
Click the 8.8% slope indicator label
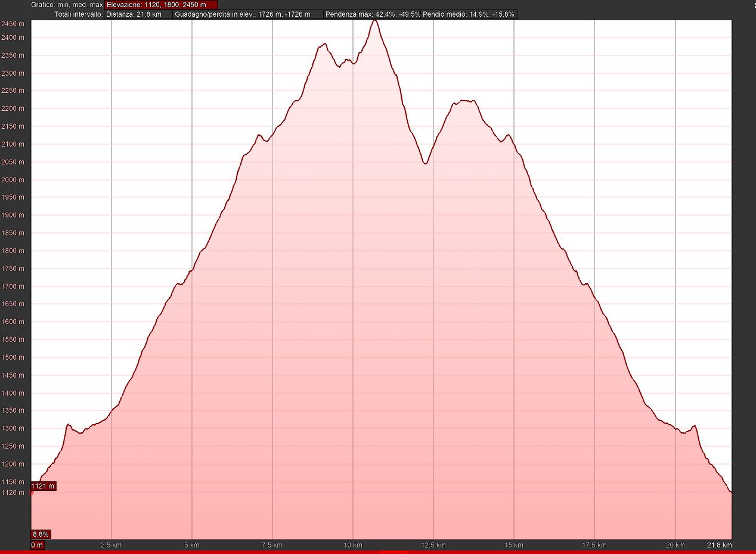pos(41,534)
